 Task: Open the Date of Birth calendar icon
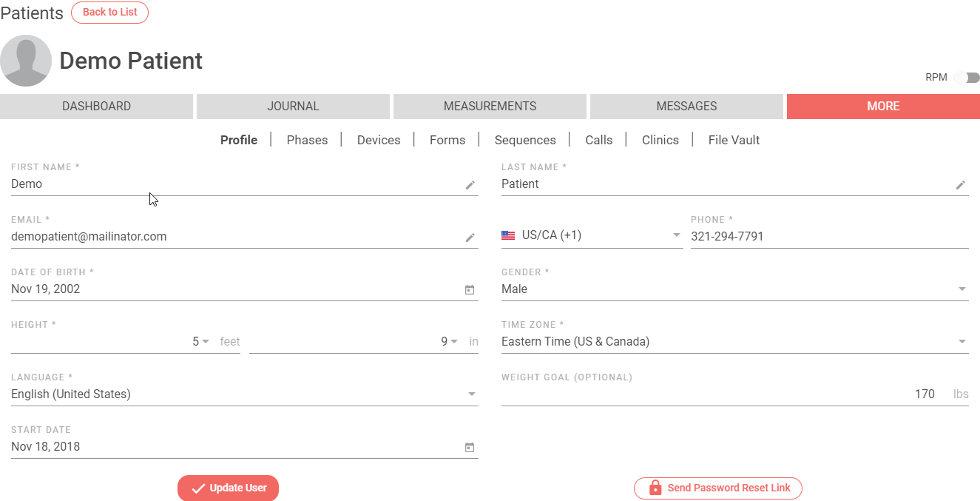[x=469, y=290]
